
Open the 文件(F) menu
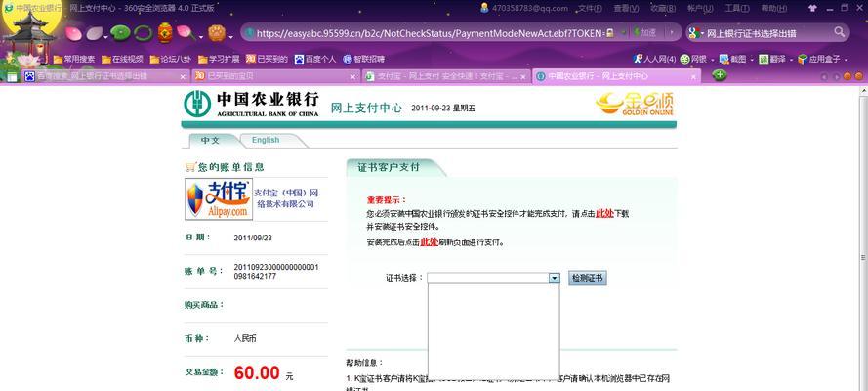click(590, 8)
